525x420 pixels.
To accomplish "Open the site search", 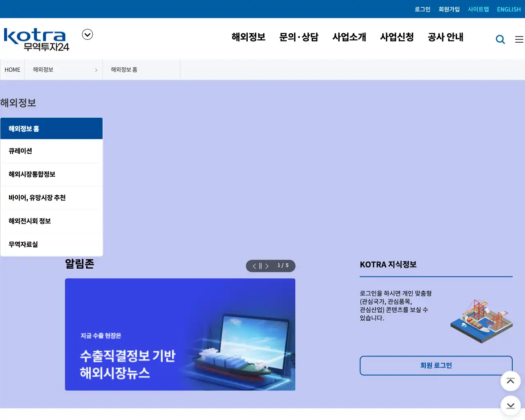I will click(500, 39).
